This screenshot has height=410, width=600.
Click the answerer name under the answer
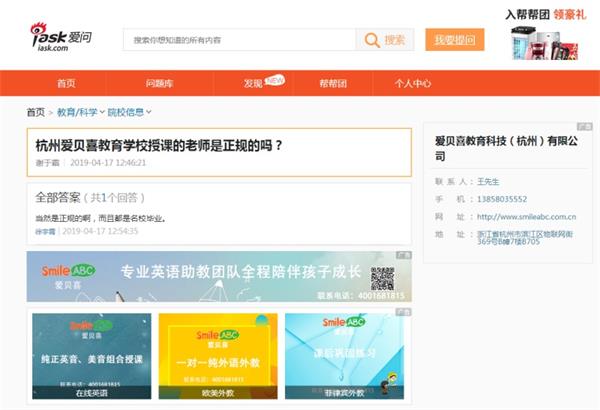tap(45, 232)
